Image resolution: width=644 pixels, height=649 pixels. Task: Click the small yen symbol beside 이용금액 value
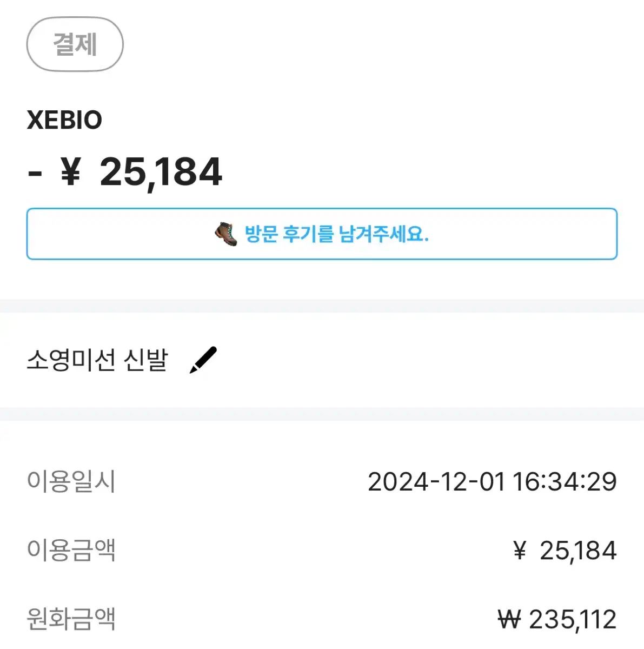(x=520, y=551)
